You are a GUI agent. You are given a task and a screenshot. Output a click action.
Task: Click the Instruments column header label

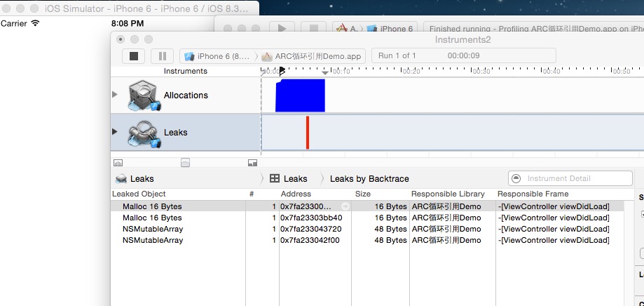click(185, 71)
